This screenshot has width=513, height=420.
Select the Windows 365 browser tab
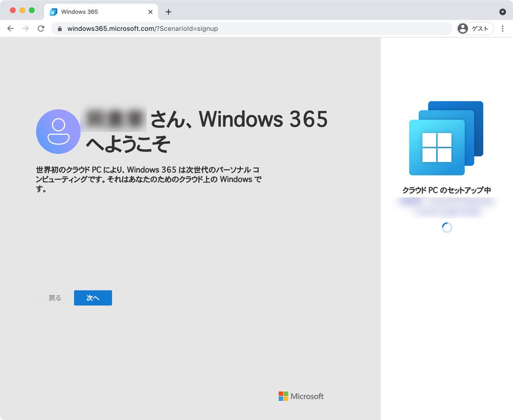pos(101,12)
